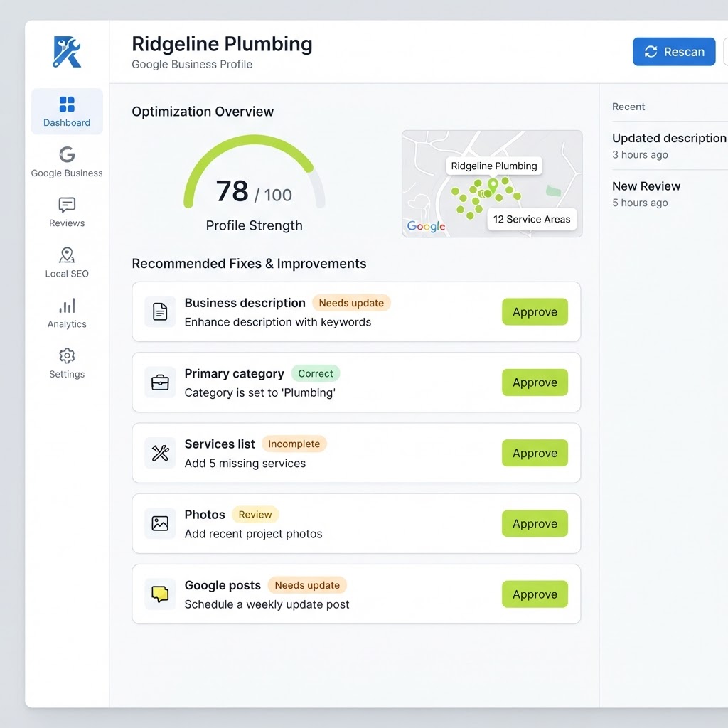Approve the Primary category item
728x728 pixels.
535,382
